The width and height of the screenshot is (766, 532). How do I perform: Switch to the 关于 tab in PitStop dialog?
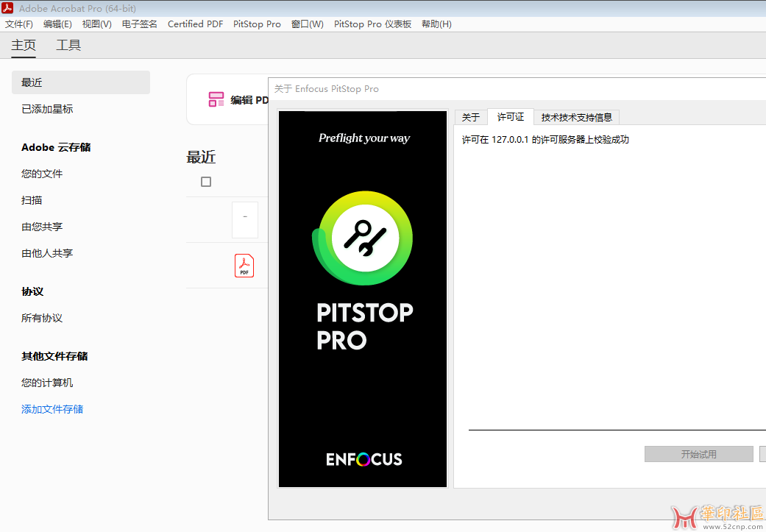tap(471, 117)
